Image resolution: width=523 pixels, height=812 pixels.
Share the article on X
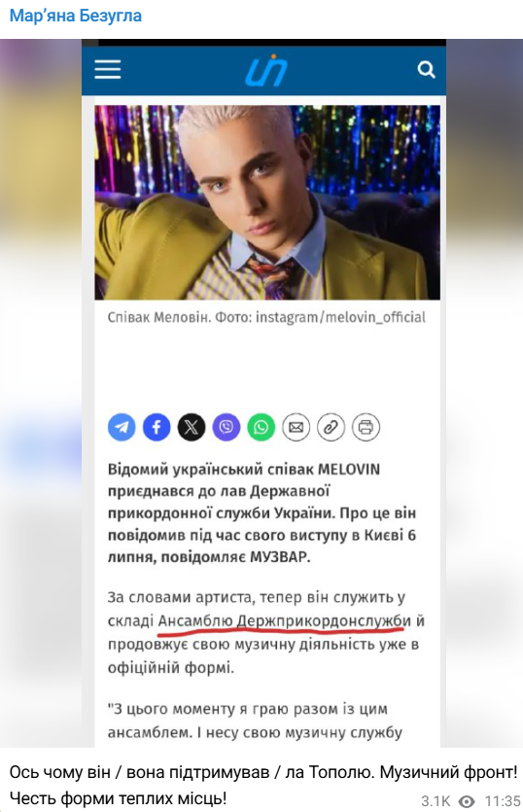coord(192,427)
